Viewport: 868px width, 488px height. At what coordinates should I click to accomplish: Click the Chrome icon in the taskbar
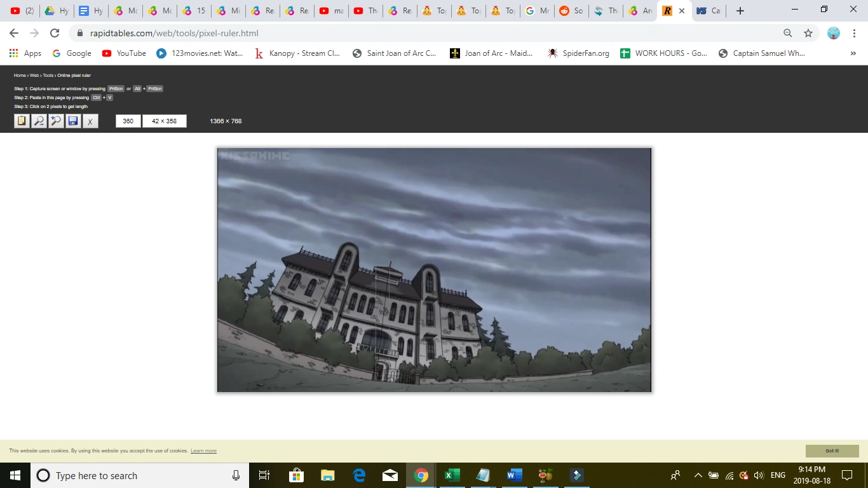point(421,475)
